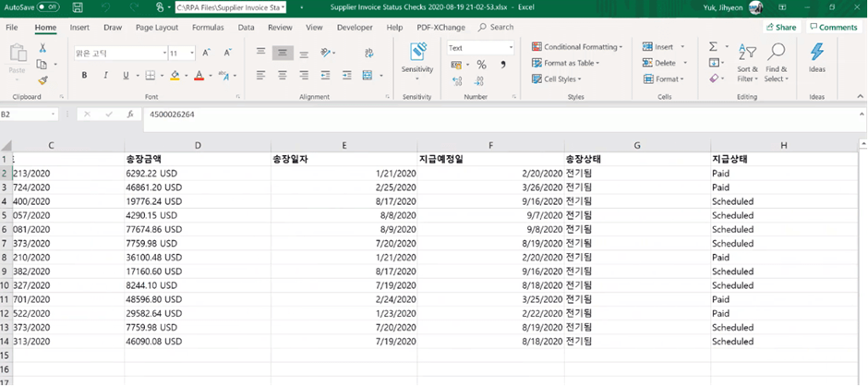Select the Format Painter brush
This screenshot has height=386, width=868.
click(x=42, y=80)
